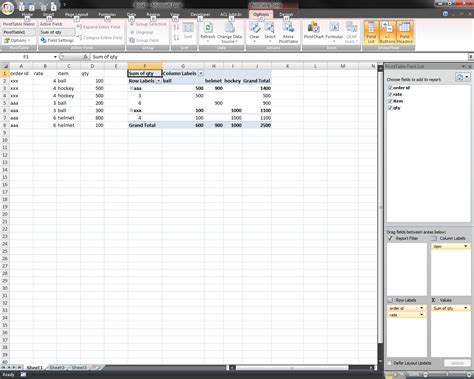The image size is (474, 379).
Task: Click the Select icon in Actions group
Action: (x=270, y=28)
